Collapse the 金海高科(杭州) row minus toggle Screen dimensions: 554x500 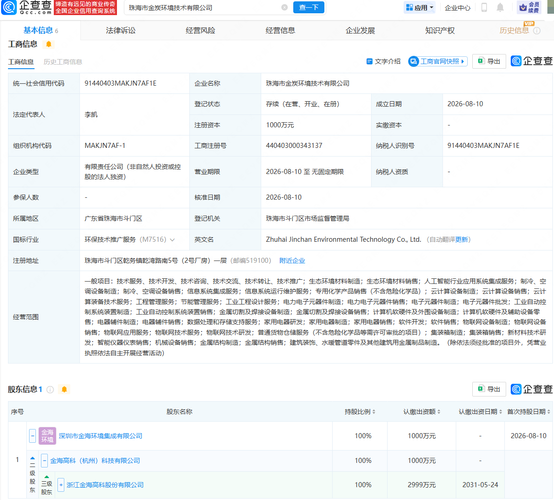tap(44, 460)
